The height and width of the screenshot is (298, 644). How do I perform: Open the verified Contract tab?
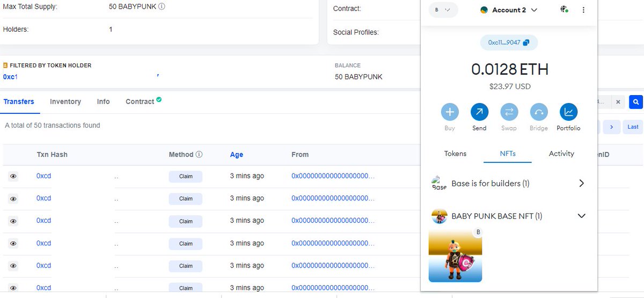click(144, 101)
